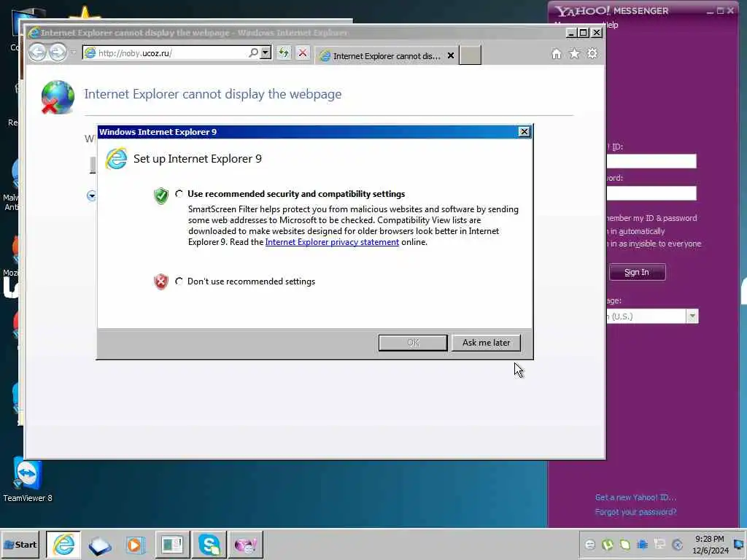Click 'in as invisible to everyone' option text
Viewport: 747px width, 560px height.
pos(656,244)
